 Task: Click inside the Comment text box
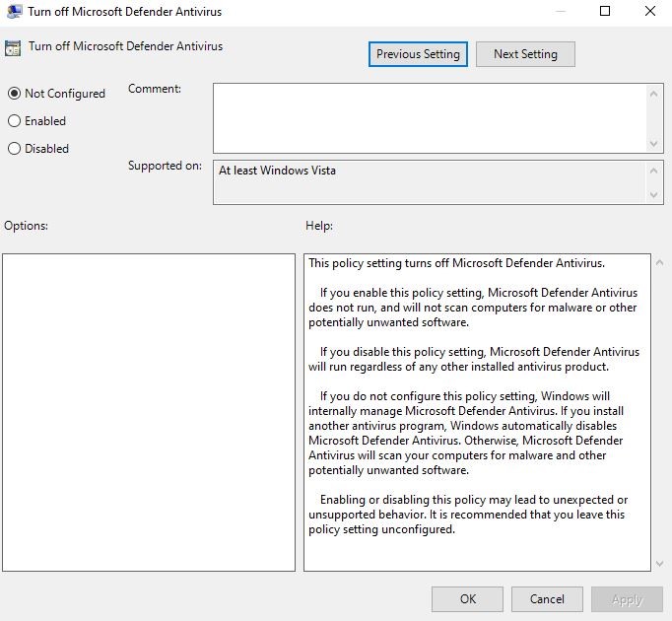(x=430, y=118)
